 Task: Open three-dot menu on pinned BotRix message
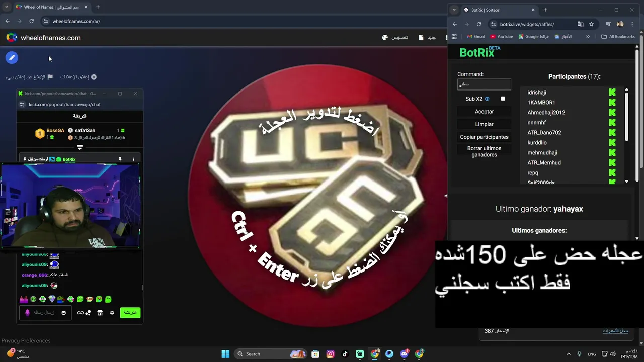click(x=133, y=159)
